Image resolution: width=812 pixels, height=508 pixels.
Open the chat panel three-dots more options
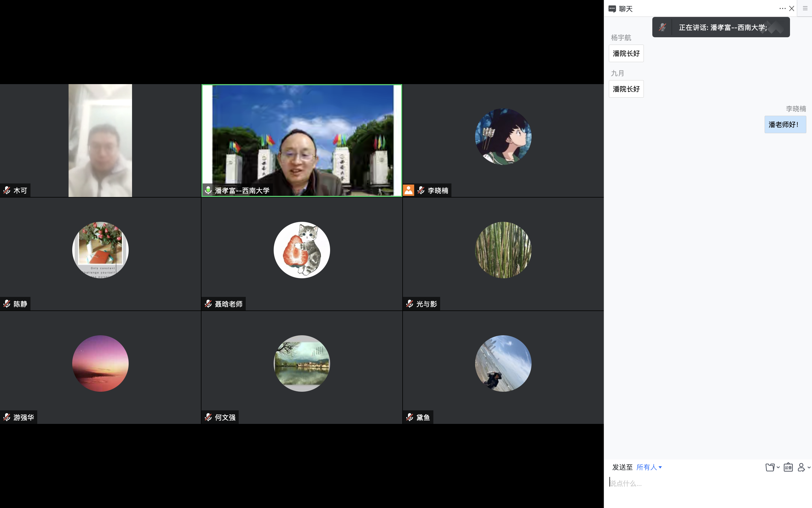coord(782,8)
